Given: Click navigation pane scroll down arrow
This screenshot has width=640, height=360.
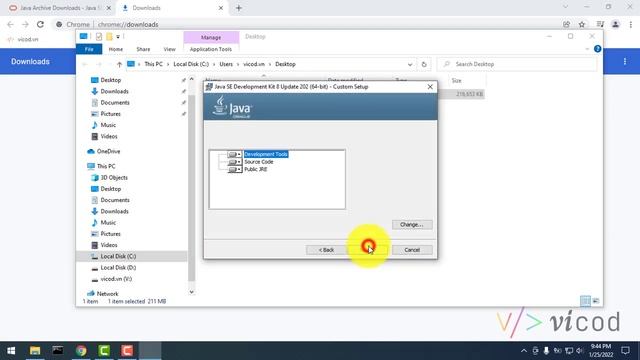Looking at the screenshot, I should (x=191, y=292).
